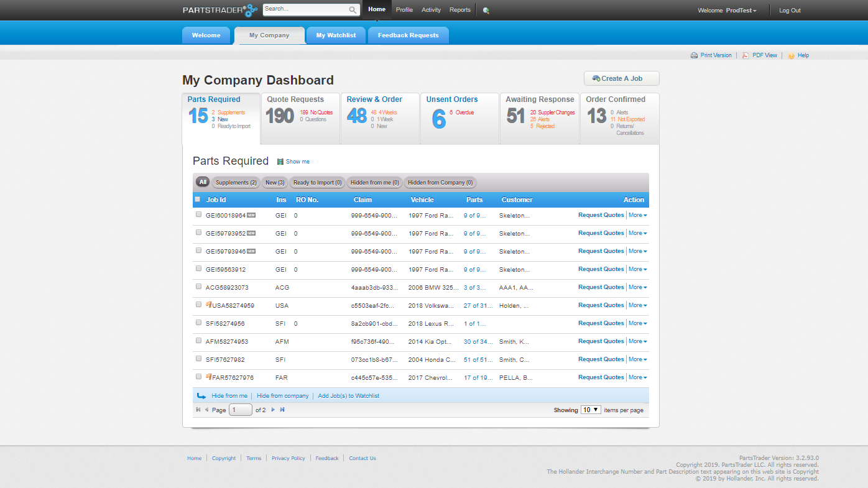This screenshot has width=868, height=488.
Task: Click the Supplements (2) filter pill
Action: pos(236,183)
